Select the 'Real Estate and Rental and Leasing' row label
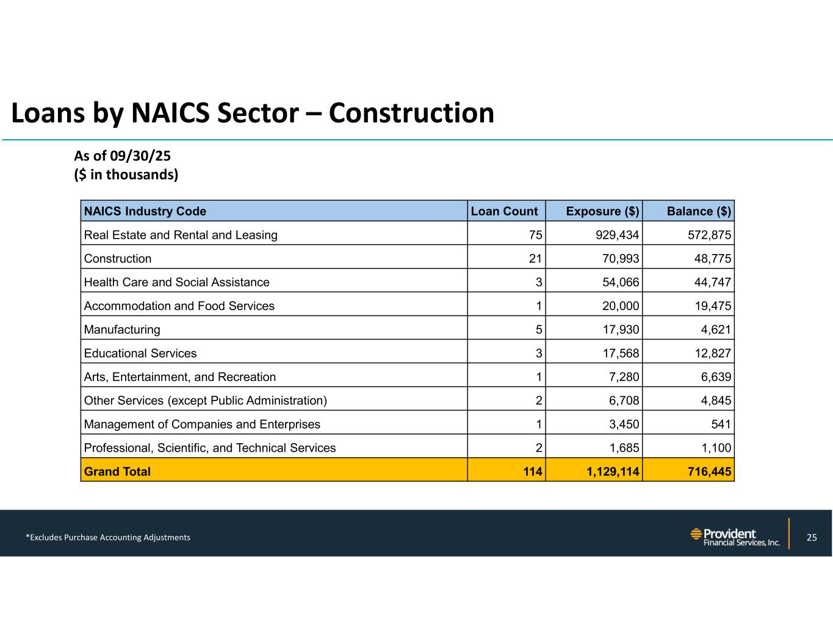 coord(181,235)
